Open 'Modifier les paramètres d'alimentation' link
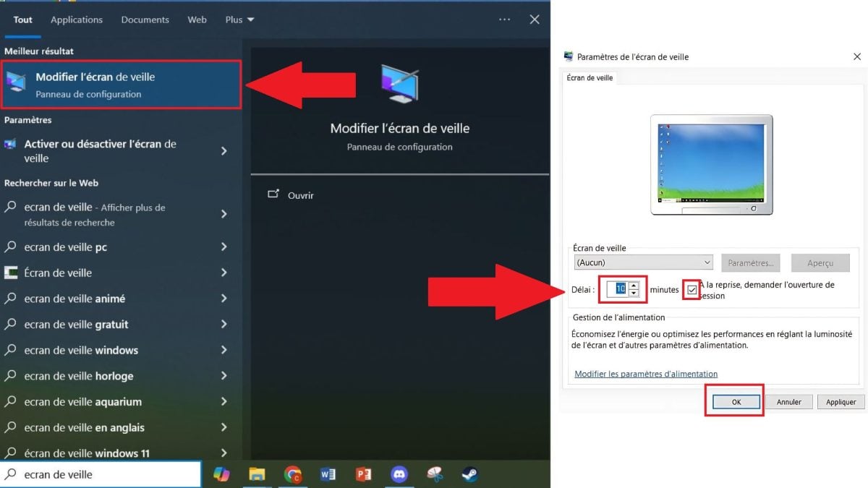 pyautogui.click(x=646, y=374)
